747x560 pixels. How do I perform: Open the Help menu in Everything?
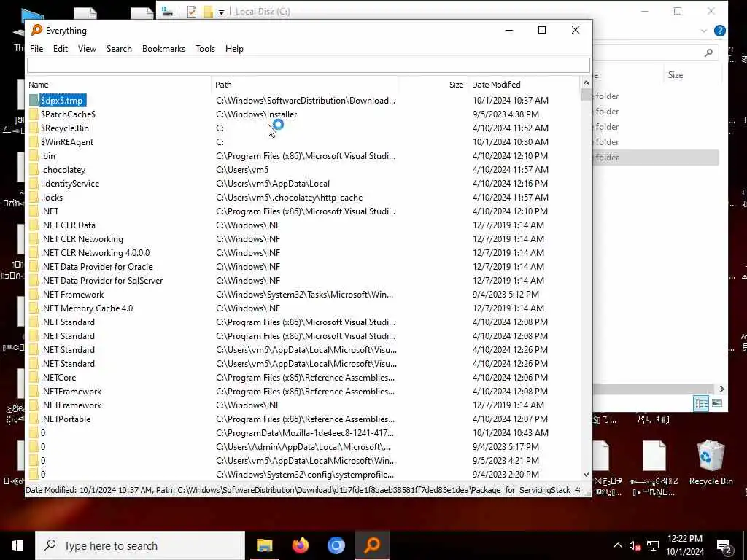click(x=234, y=49)
